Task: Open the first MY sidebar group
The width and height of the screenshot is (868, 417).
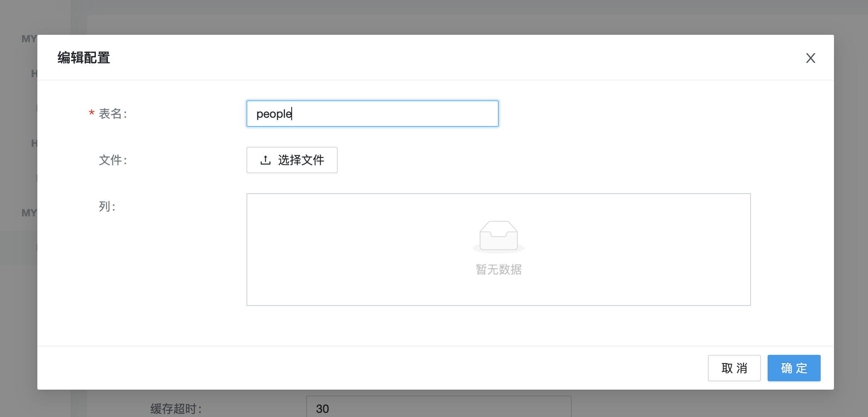Action: click(29, 39)
